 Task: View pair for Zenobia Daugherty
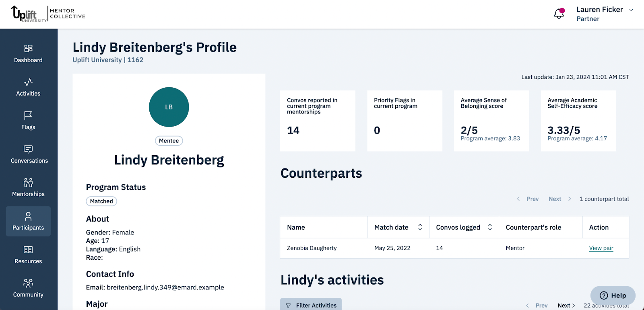tap(601, 248)
